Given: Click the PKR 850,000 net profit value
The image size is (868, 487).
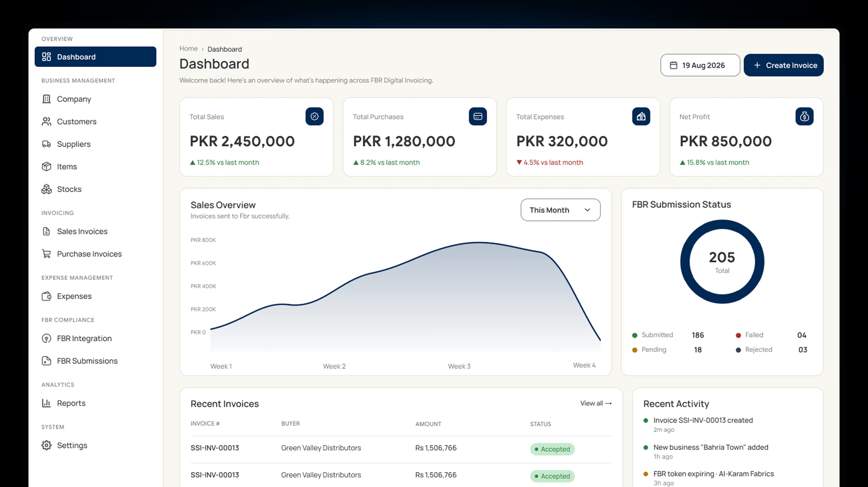Looking at the screenshot, I should (725, 141).
